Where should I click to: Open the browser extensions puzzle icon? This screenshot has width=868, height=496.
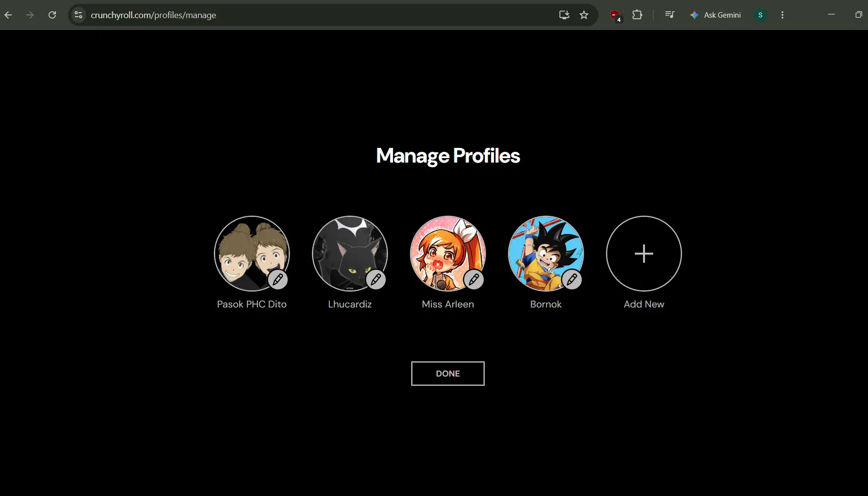pos(637,15)
